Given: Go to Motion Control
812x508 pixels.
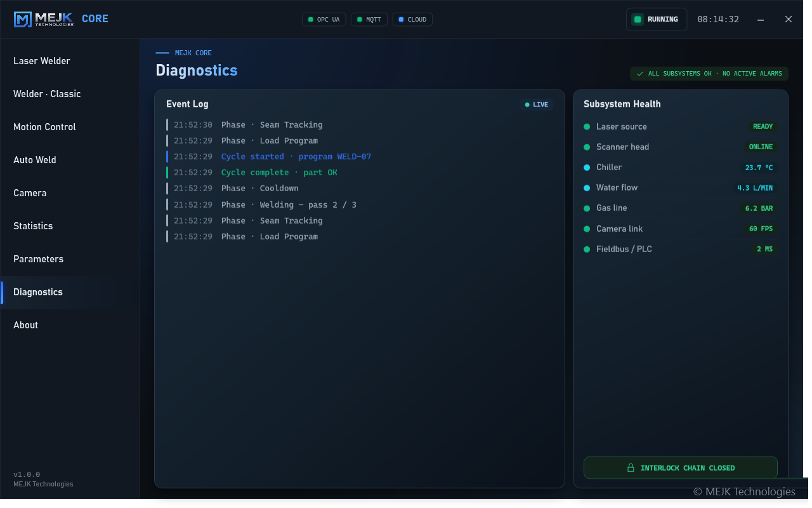Looking at the screenshot, I should tap(70, 127).
